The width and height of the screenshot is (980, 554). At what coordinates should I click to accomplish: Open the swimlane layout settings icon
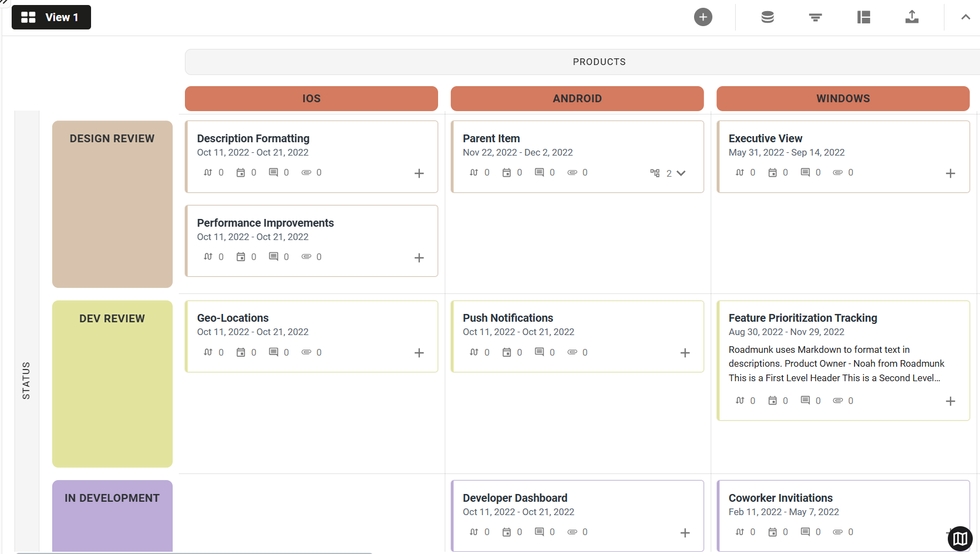(863, 17)
